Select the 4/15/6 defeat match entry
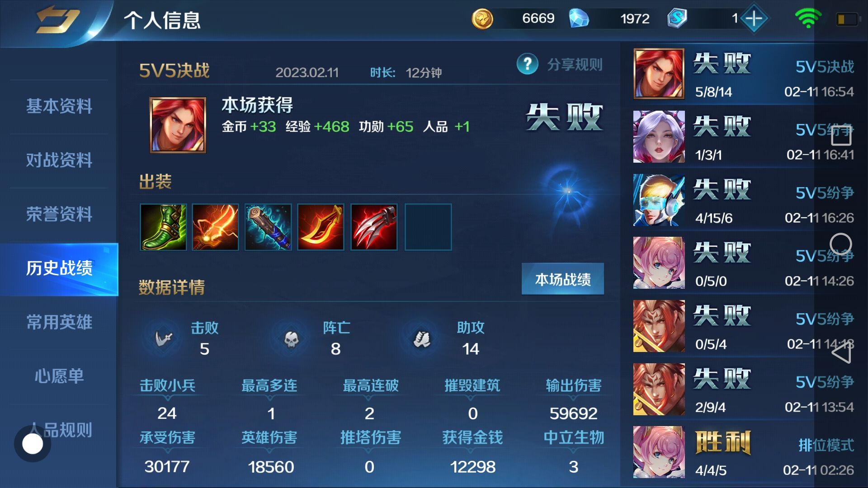 744,200
